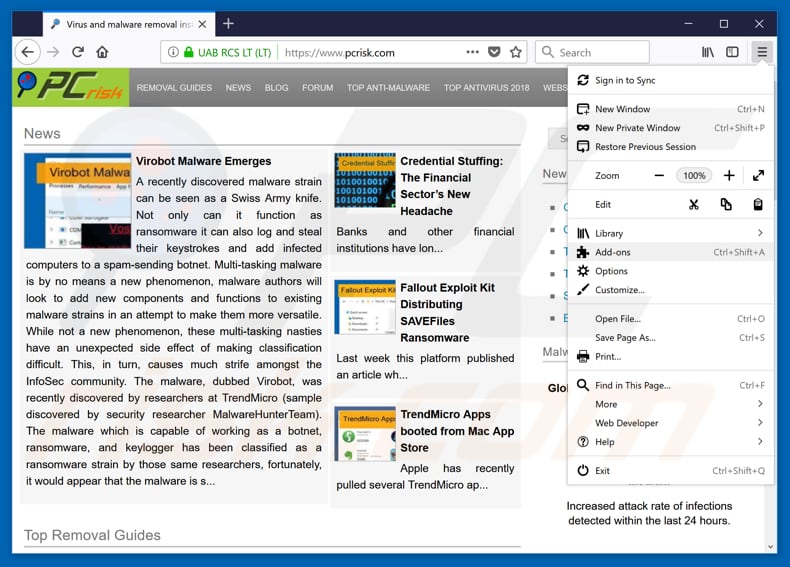Click the Exit power icon
The height and width of the screenshot is (567, 790).
[x=583, y=470]
